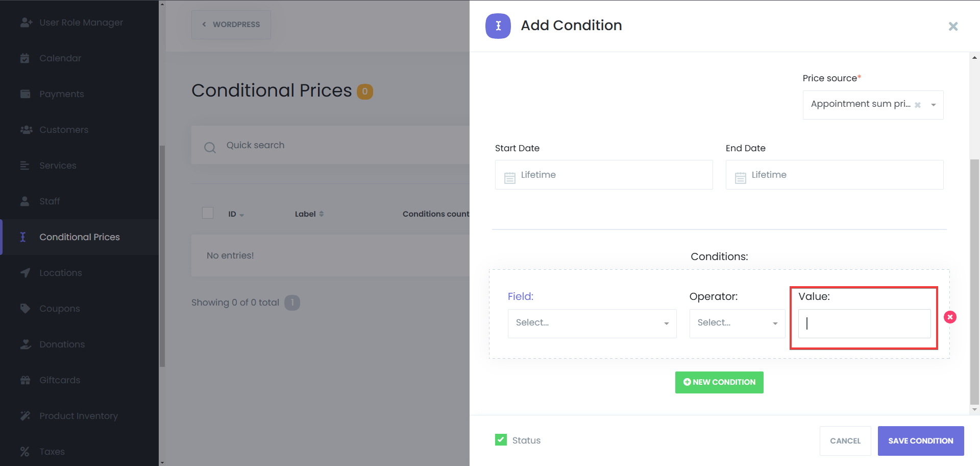
Task: Check the select-all table checkbox
Action: tap(208, 213)
